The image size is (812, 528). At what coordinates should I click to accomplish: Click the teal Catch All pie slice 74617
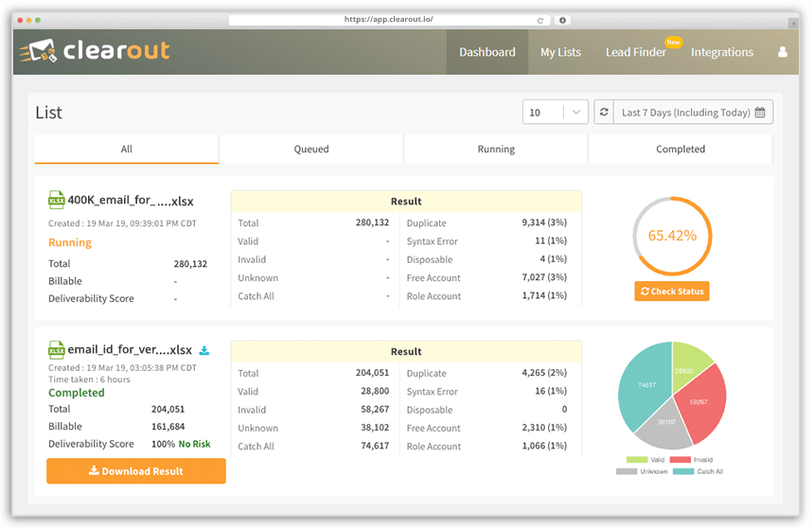pos(644,384)
